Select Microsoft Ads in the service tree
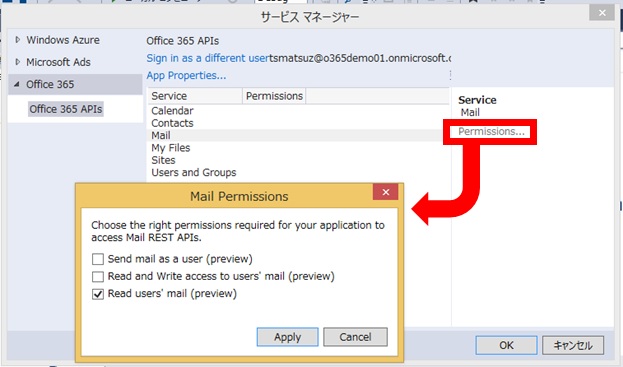 pyautogui.click(x=58, y=62)
